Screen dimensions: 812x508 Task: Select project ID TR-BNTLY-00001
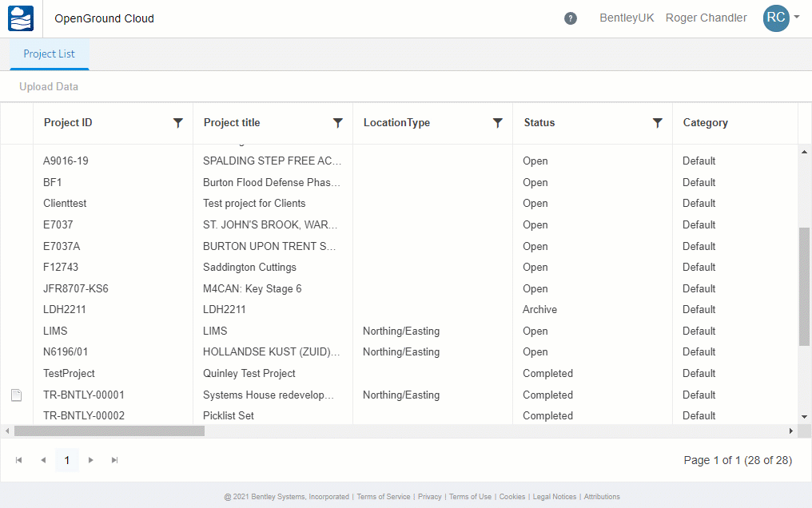84,395
